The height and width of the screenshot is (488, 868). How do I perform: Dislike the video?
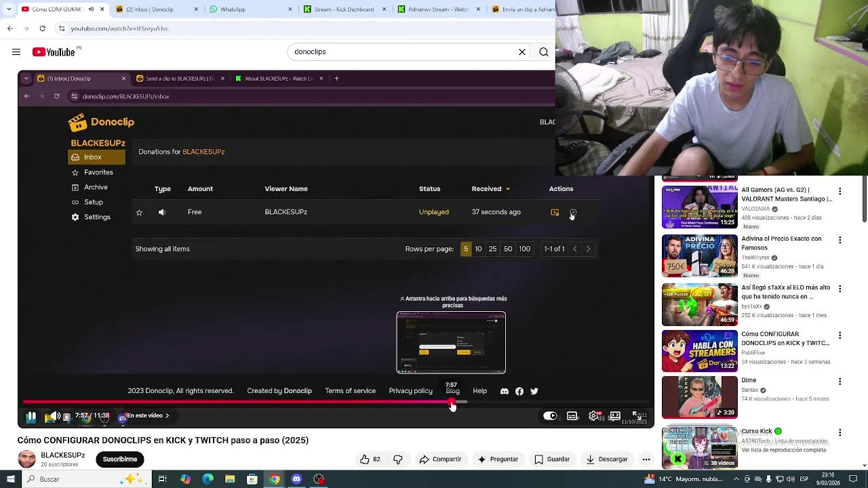[x=398, y=460]
